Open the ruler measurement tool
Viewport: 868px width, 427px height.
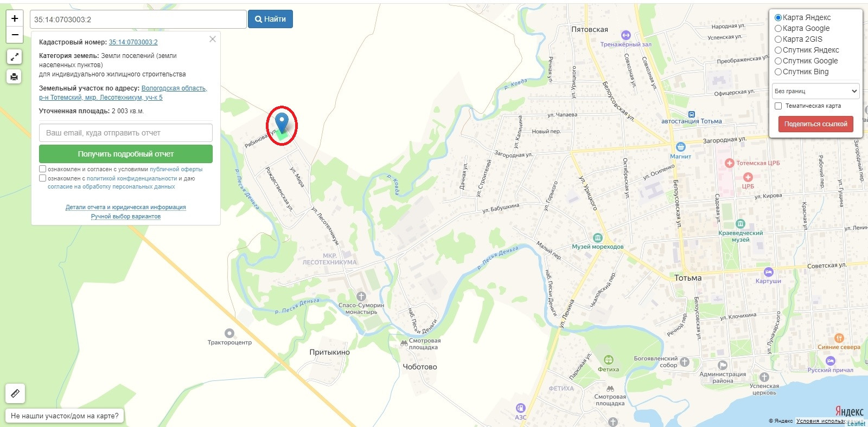[15, 393]
